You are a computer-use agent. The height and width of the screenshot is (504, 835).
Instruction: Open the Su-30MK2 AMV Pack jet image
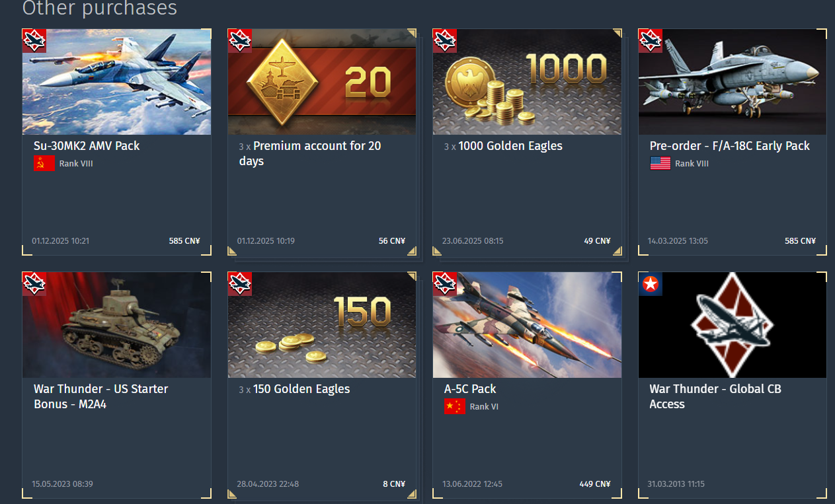click(x=117, y=82)
